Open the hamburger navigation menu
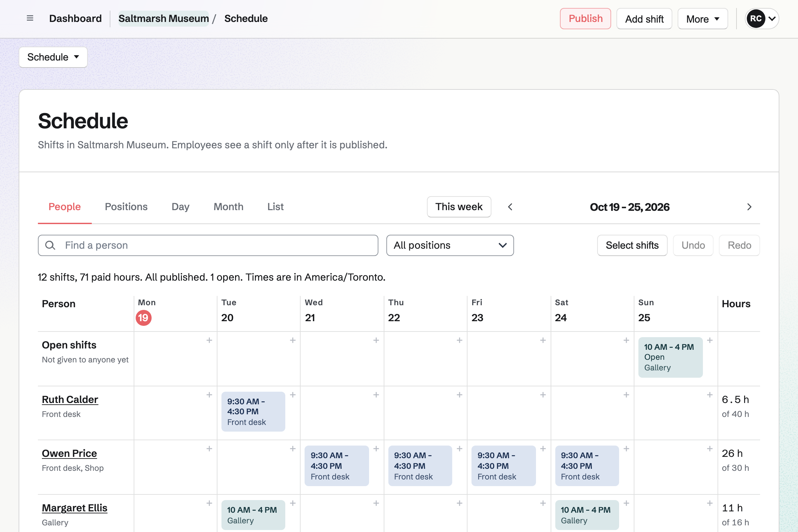 pyautogui.click(x=30, y=18)
